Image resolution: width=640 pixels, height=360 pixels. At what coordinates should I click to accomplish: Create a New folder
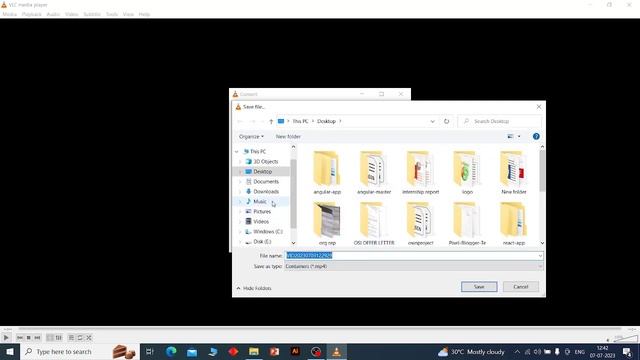pyautogui.click(x=288, y=136)
